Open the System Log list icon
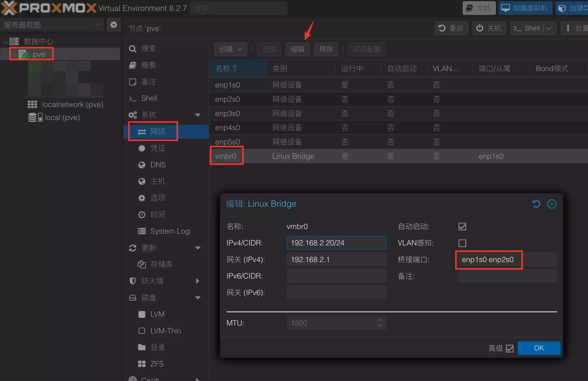Image resolution: width=588 pixels, height=381 pixels. tap(142, 231)
